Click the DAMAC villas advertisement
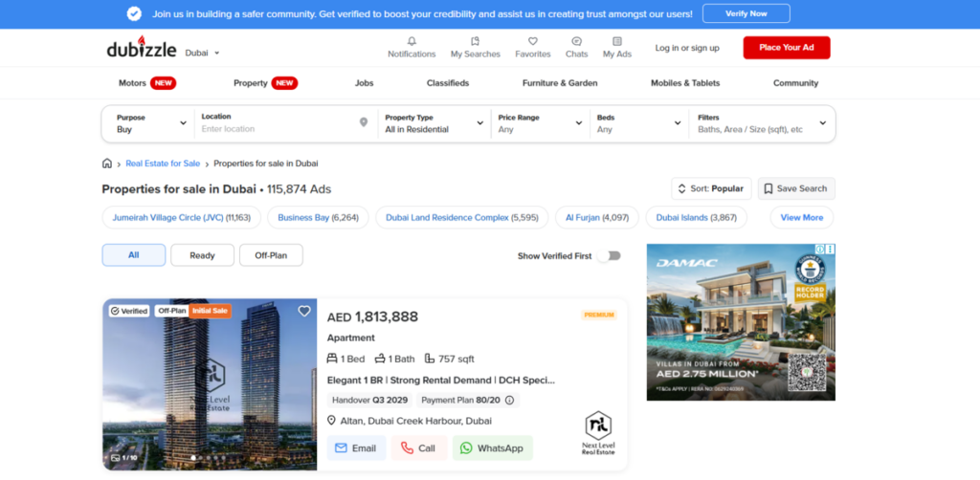 [x=741, y=322]
